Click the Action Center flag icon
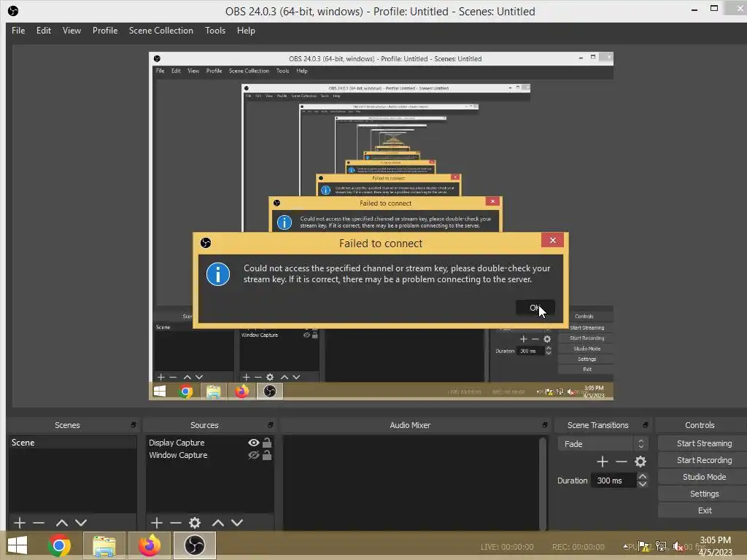The image size is (747, 560). pyautogui.click(x=644, y=547)
